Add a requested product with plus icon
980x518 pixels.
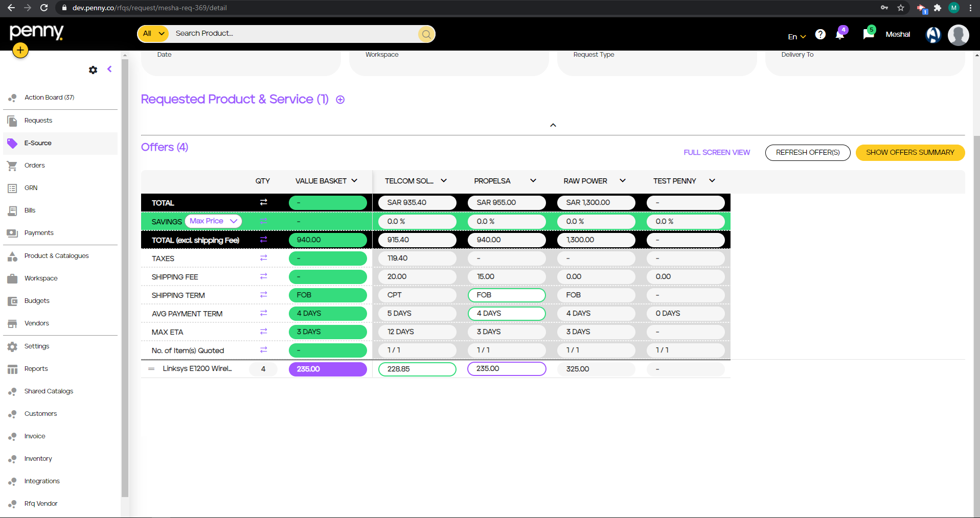tap(340, 100)
